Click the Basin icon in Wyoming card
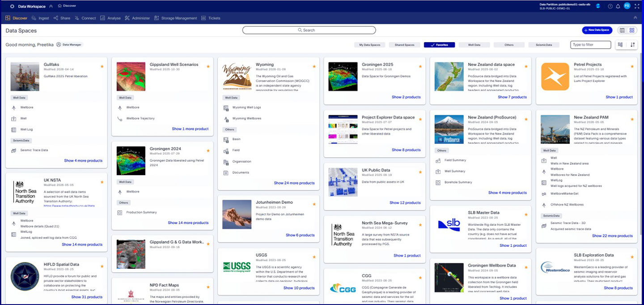This screenshot has height=305, width=644. (226, 139)
